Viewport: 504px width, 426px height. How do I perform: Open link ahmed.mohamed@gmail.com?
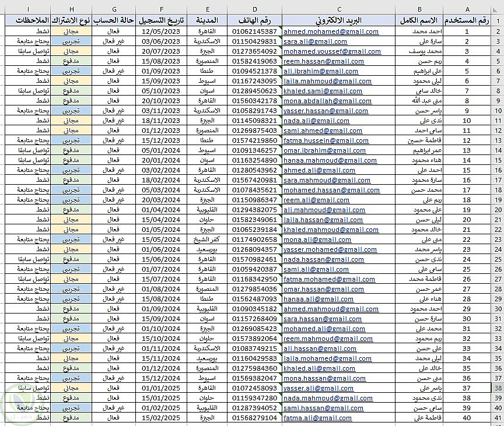click(x=331, y=31)
